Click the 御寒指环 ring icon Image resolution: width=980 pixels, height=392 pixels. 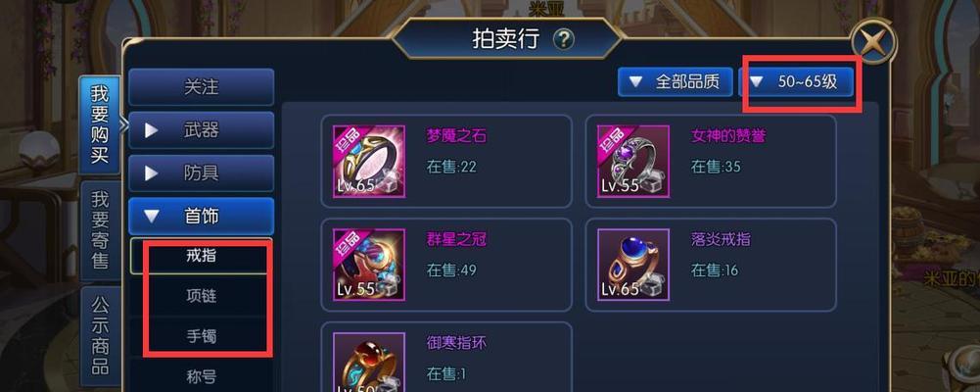369,362
